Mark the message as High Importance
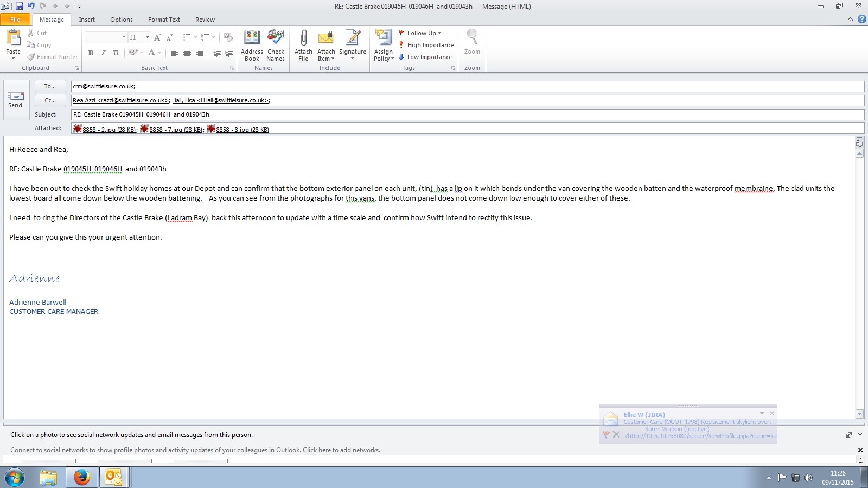868x488 pixels. [x=426, y=45]
